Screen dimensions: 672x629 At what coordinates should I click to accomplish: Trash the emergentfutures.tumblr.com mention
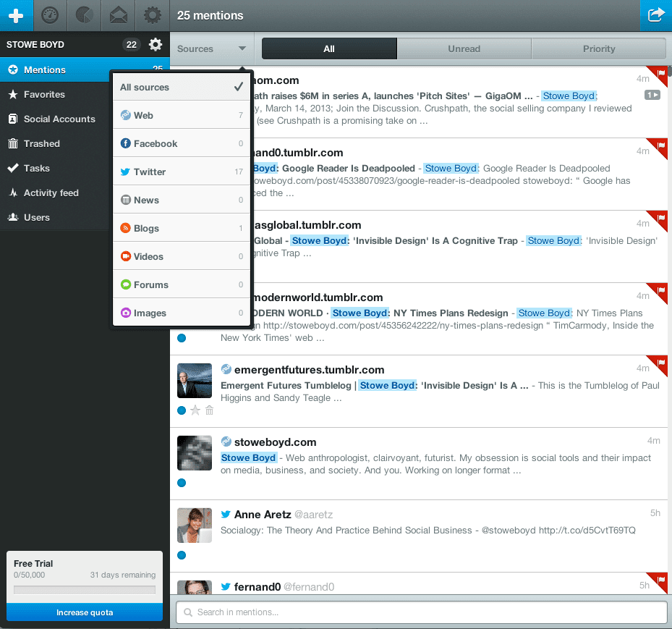pyautogui.click(x=209, y=410)
